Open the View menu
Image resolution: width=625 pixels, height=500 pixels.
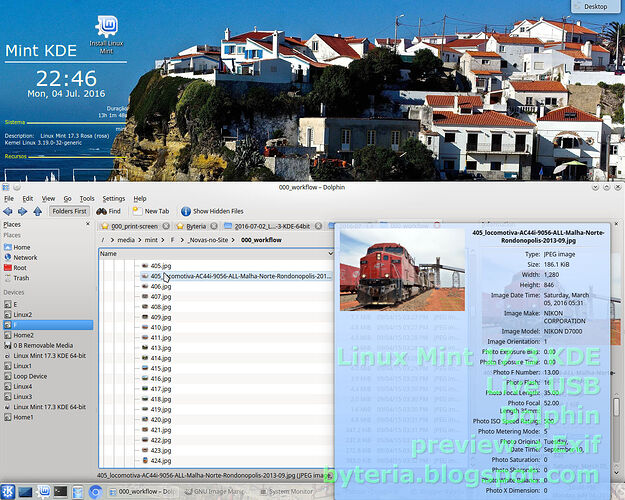click(48, 199)
